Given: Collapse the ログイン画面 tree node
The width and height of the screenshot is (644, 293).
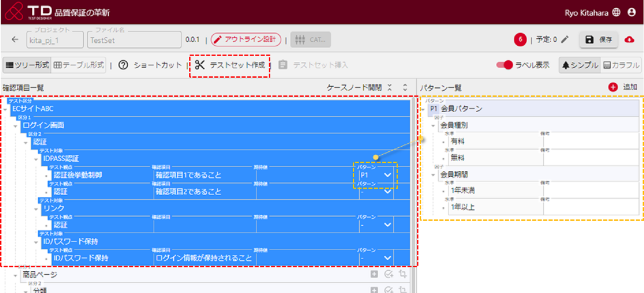Looking at the screenshot, I should pos(16,126).
